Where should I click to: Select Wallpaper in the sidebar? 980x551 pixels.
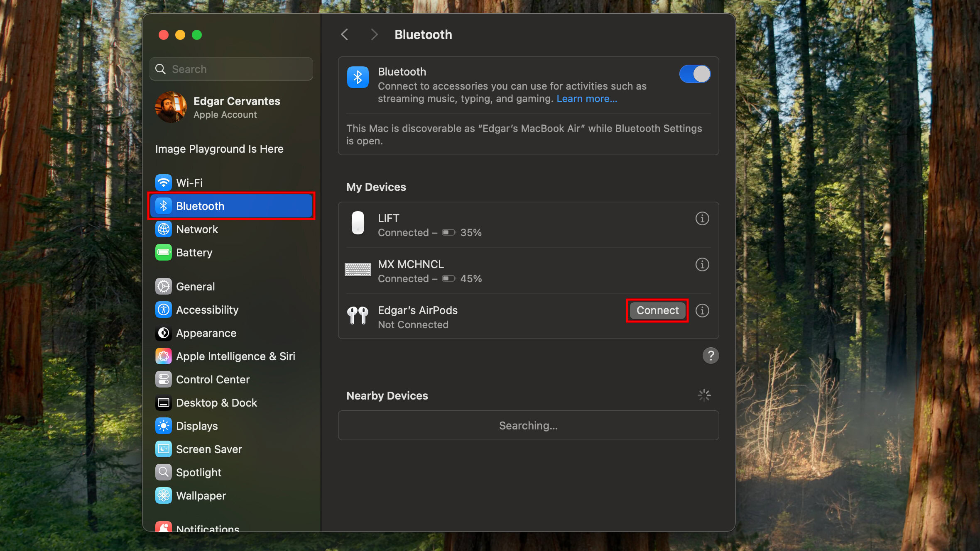coord(201,496)
